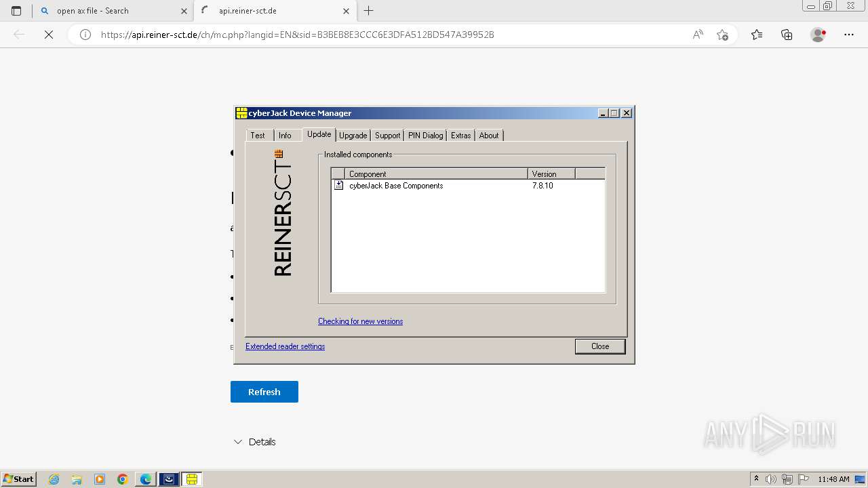This screenshot has width=868, height=488.
Task: Open tab actions menu
Action: coord(16,11)
